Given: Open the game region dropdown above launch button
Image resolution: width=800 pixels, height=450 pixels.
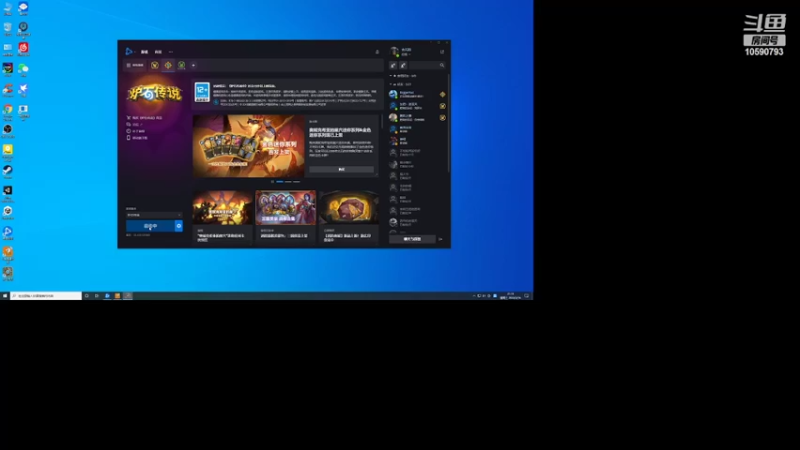Looking at the screenshot, I should point(154,215).
